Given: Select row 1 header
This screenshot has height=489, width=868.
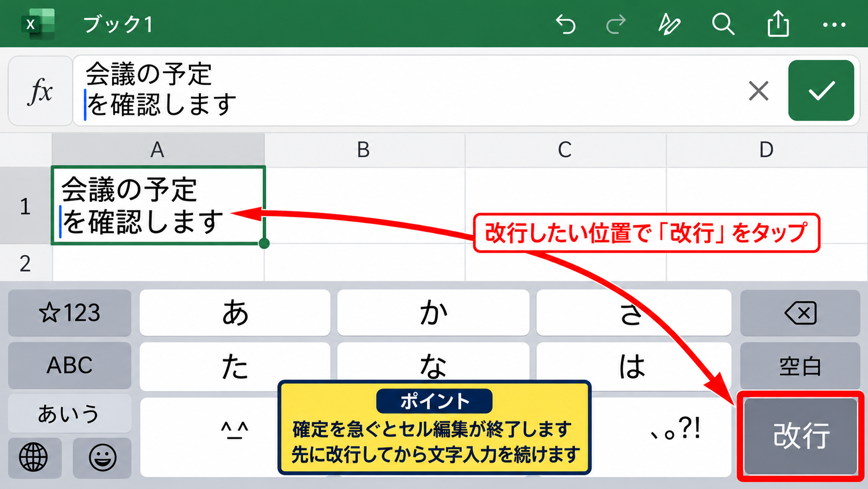Looking at the screenshot, I should [x=25, y=206].
